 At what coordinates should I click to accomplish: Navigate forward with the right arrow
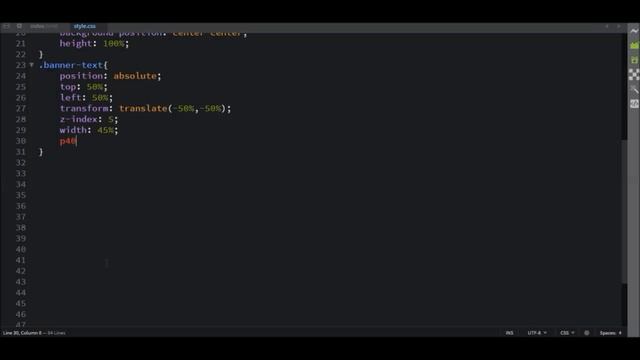pyautogui.click(x=618, y=26)
